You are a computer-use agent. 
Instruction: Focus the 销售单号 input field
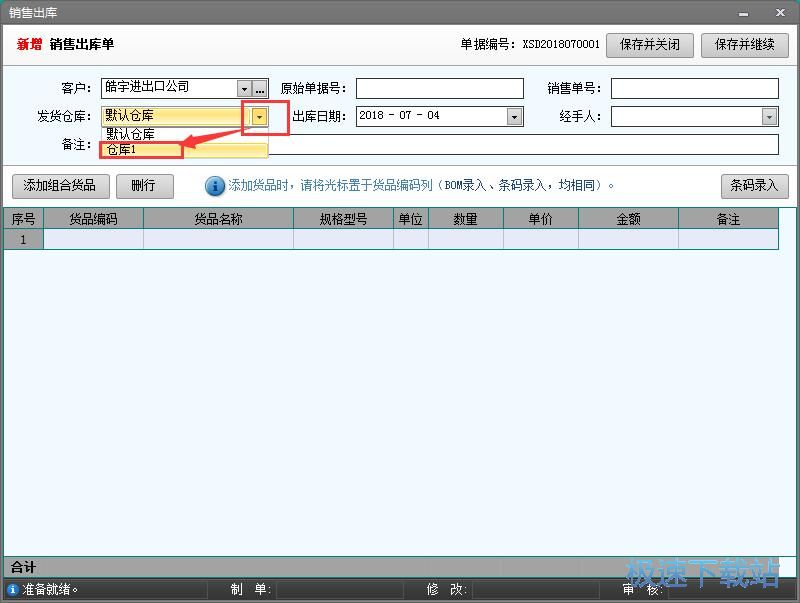click(695, 88)
